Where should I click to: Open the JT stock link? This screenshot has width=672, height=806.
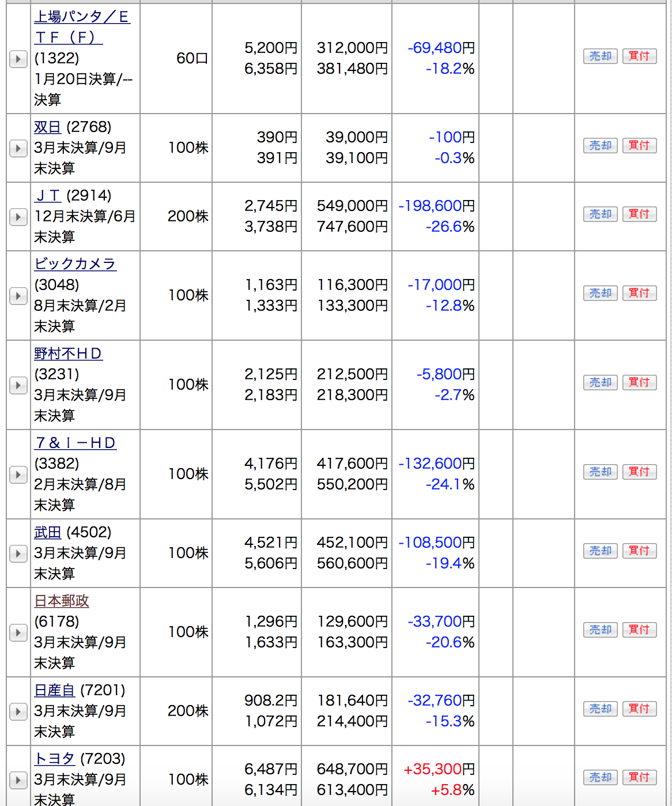(48, 195)
